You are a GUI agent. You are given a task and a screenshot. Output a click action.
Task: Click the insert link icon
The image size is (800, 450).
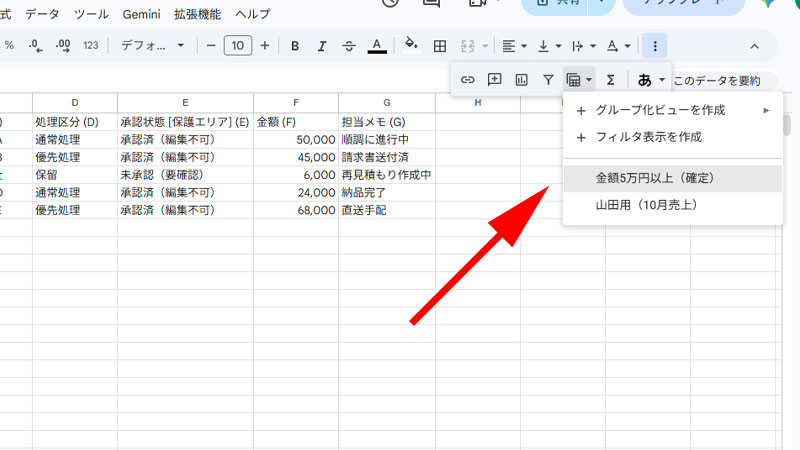pyautogui.click(x=467, y=80)
